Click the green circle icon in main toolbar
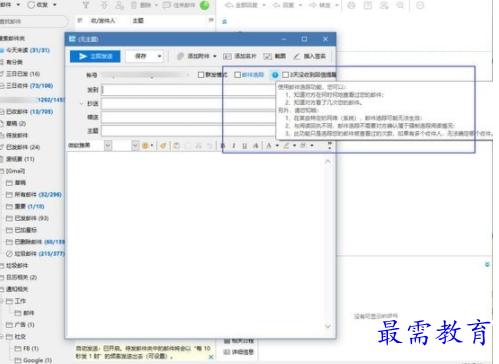Viewport: 499px width, 364px height. coord(205,5)
